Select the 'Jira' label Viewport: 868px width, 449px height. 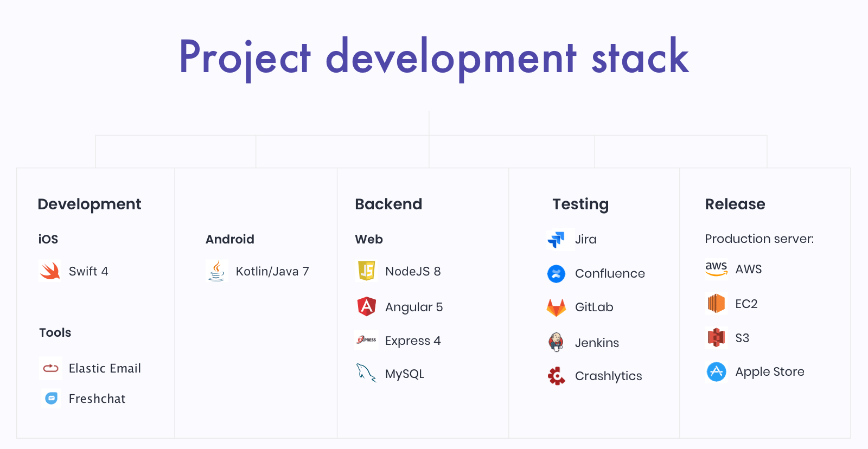pyautogui.click(x=585, y=239)
